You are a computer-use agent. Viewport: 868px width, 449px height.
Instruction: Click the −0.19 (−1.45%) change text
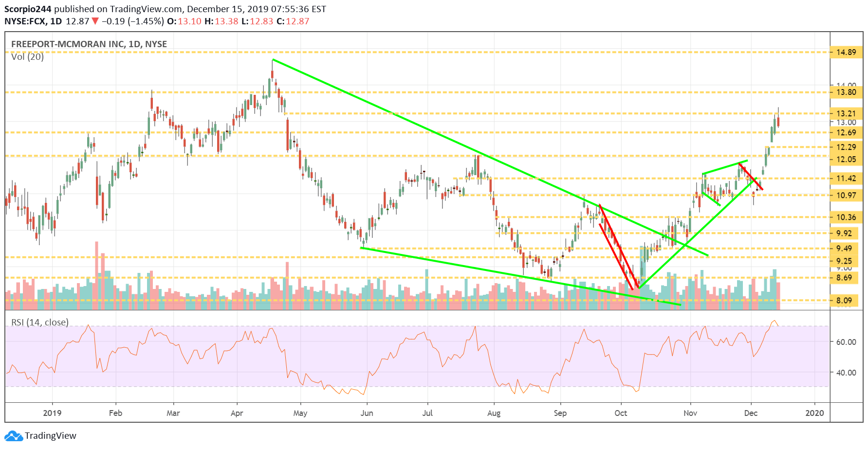pyautogui.click(x=133, y=21)
